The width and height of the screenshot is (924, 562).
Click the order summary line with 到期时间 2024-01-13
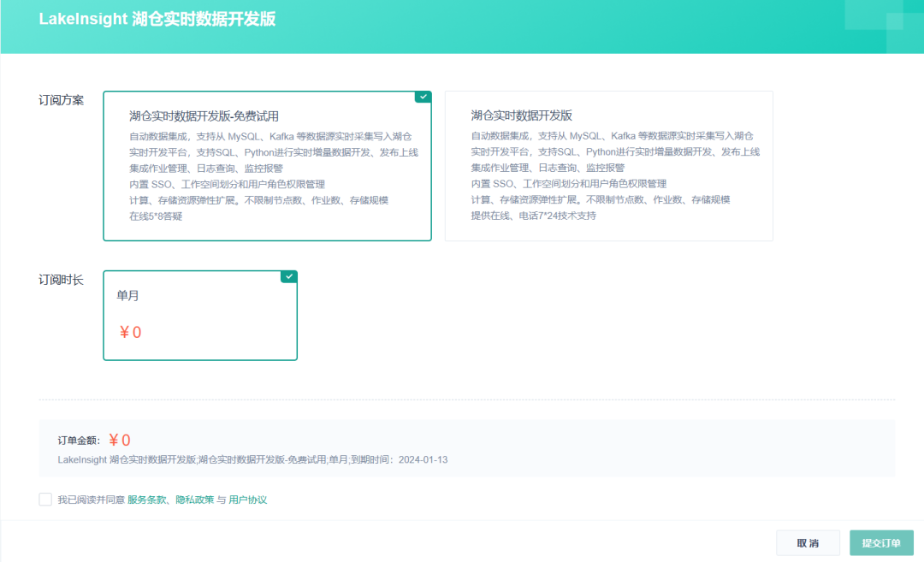coord(252,459)
